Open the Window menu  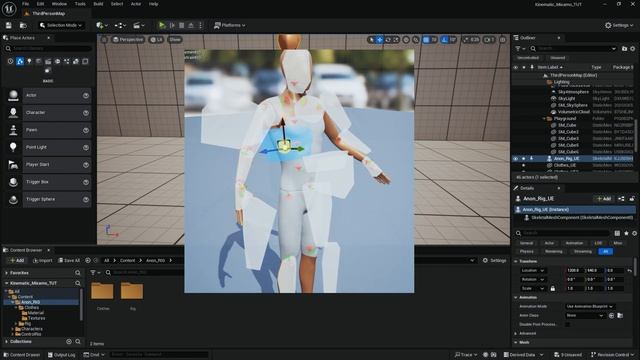click(x=59, y=4)
